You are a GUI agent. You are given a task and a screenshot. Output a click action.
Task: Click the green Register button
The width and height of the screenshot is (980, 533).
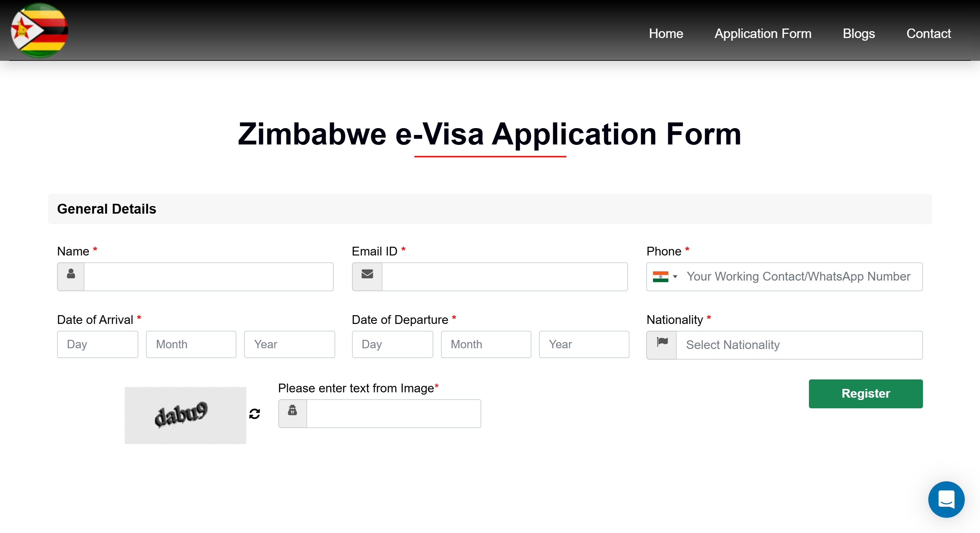pos(866,394)
